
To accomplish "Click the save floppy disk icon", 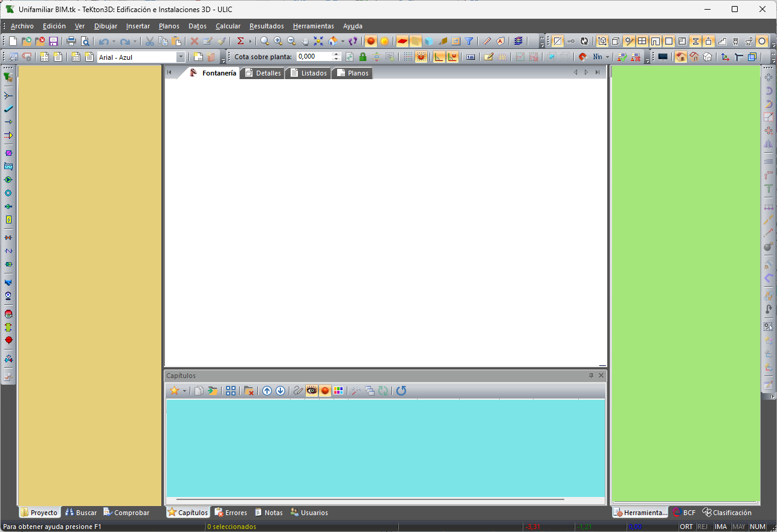I will click(x=53, y=41).
